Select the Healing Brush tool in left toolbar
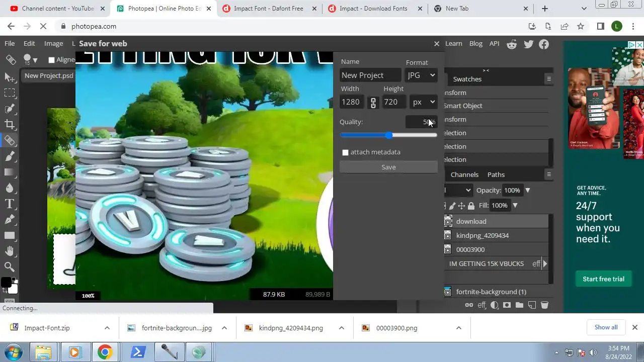Viewport: 644px width, 362px height. point(9,140)
